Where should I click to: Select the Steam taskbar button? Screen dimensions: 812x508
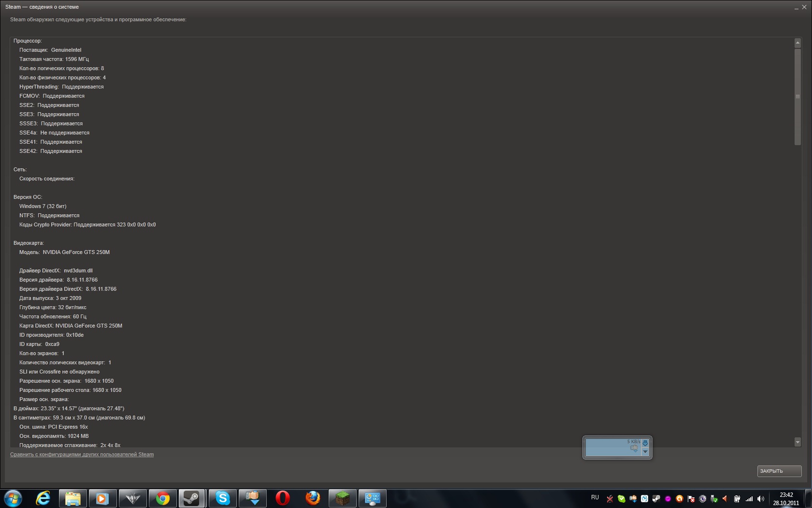[192, 498]
